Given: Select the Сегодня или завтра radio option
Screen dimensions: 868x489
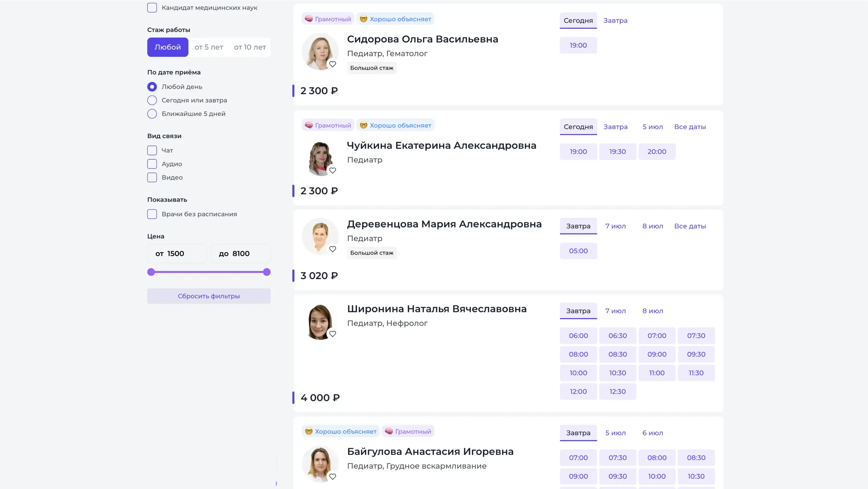Looking at the screenshot, I should [152, 100].
